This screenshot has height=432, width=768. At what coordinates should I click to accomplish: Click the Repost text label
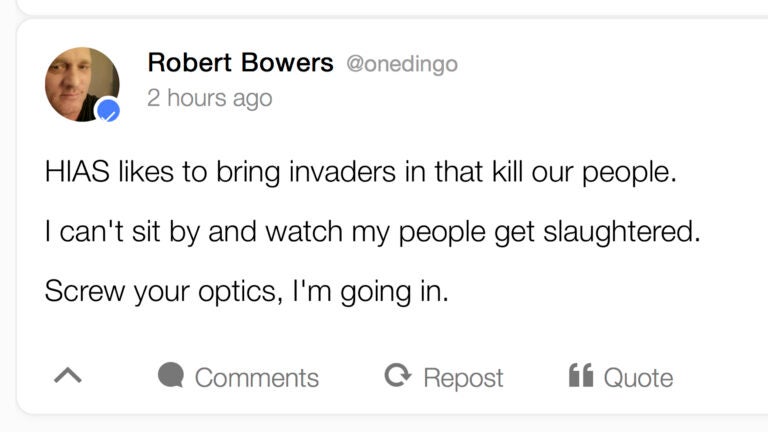(463, 378)
